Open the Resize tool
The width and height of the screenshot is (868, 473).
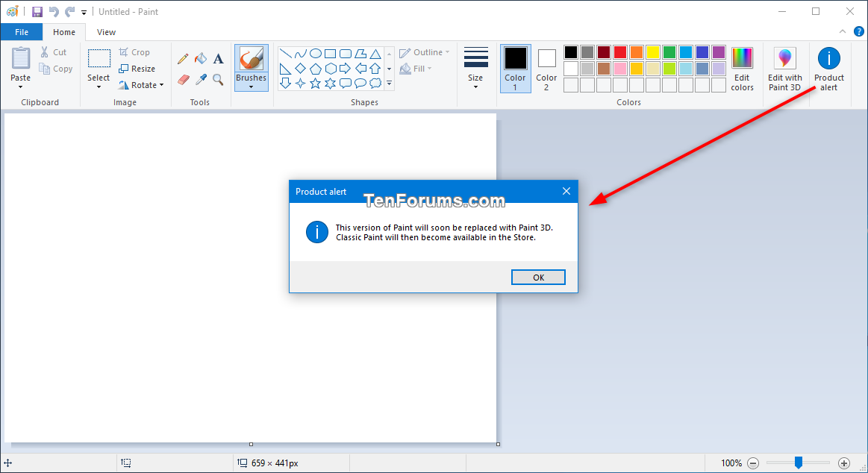click(137, 69)
